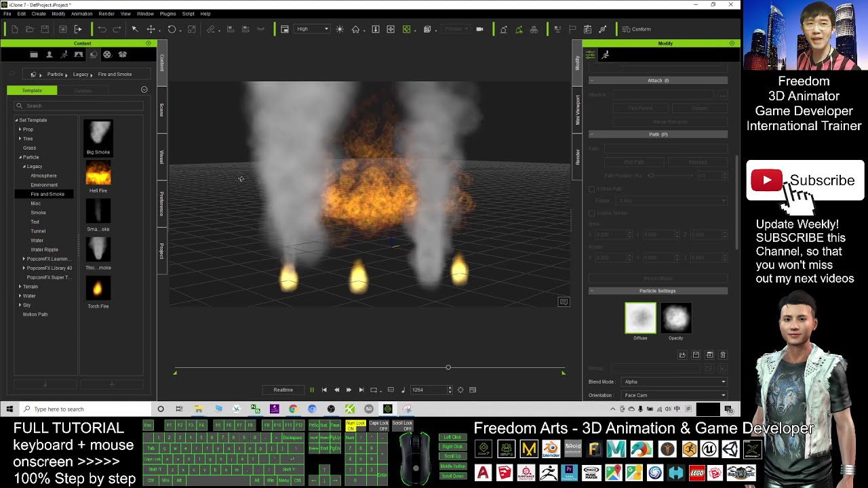Image resolution: width=868 pixels, height=488 pixels.
Task: Select Smoke in the Legacy tree
Action: [x=38, y=213]
